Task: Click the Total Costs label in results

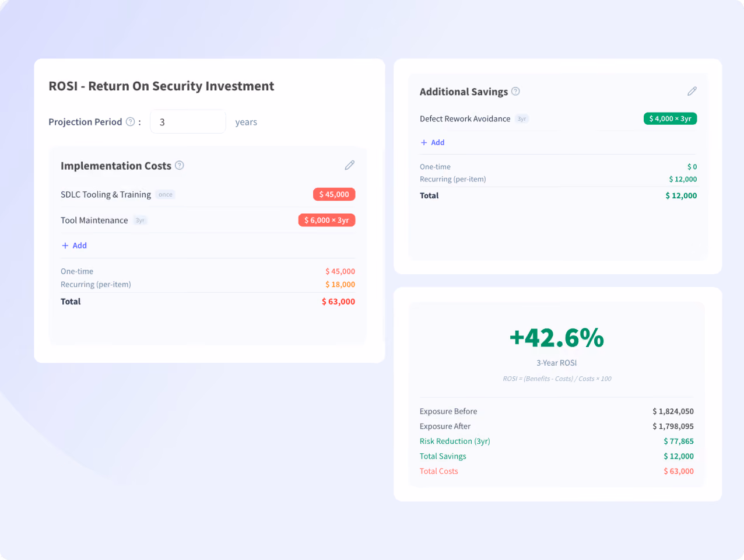Action: coord(438,471)
